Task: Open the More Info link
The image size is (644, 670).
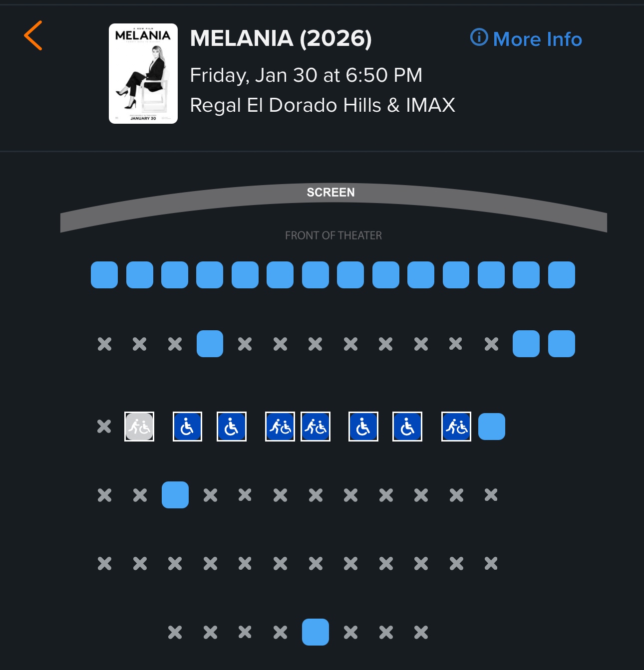Action: coord(526,39)
